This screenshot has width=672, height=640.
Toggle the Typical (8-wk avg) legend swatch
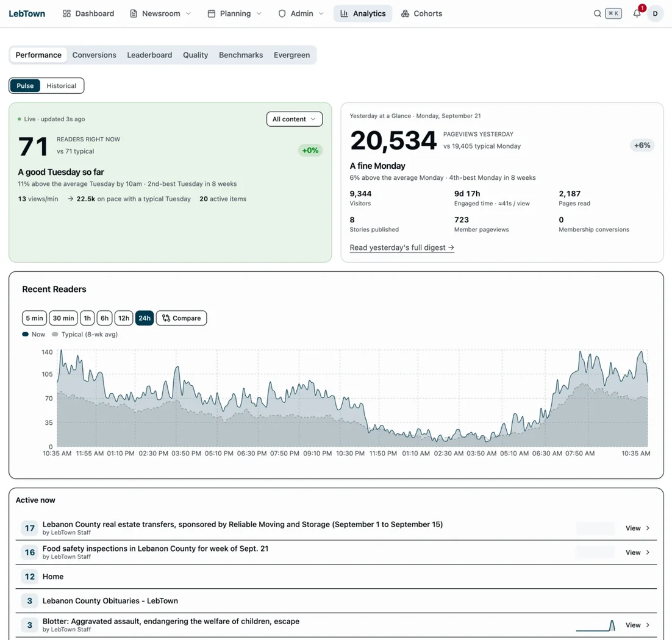pyautogui.click(x=55, y=335)
